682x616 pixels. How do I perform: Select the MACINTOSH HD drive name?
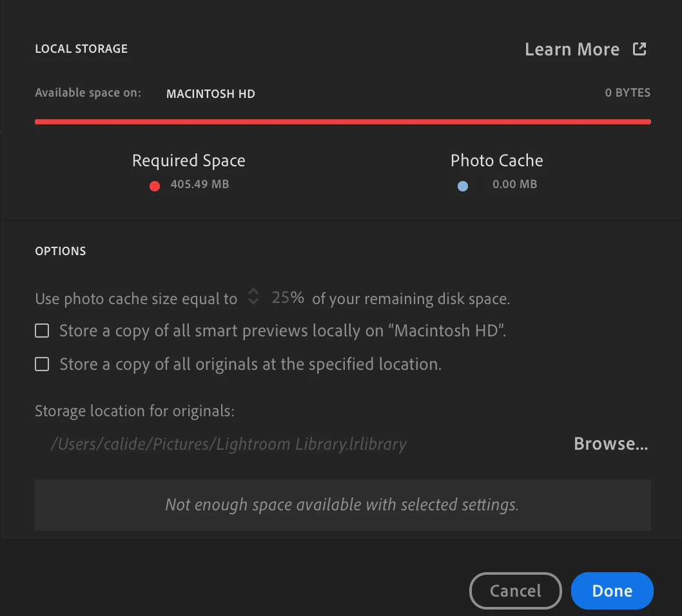(x=211, y=94)
